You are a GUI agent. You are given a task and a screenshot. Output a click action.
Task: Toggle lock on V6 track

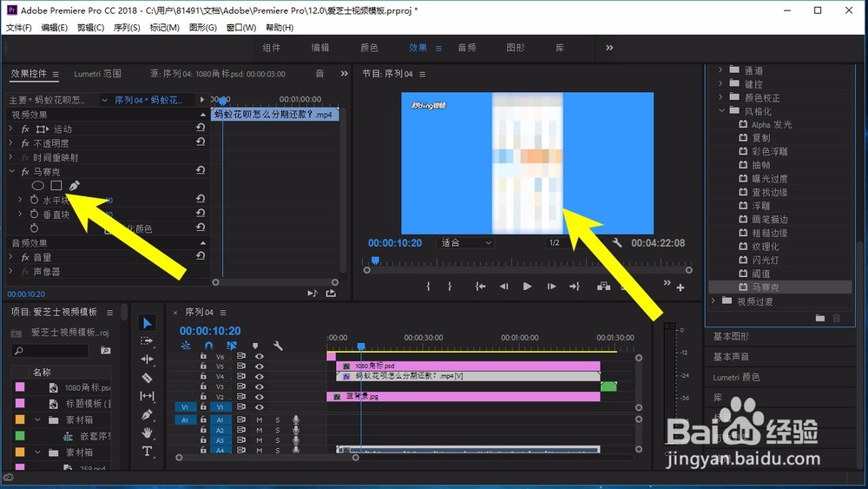click(x=203, y=356)
